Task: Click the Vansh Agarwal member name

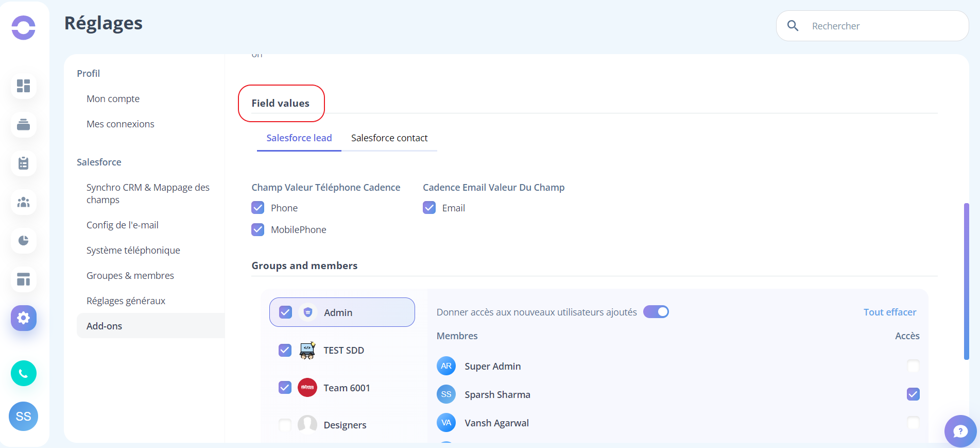Action: coord(497,423)
